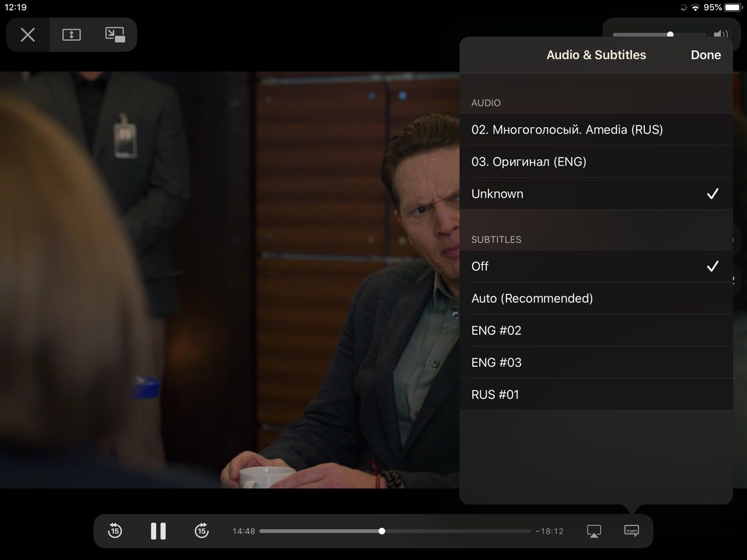Choose the Unknown audio track
This screenshot has height=560, width=747.
(x=596, y=194)
